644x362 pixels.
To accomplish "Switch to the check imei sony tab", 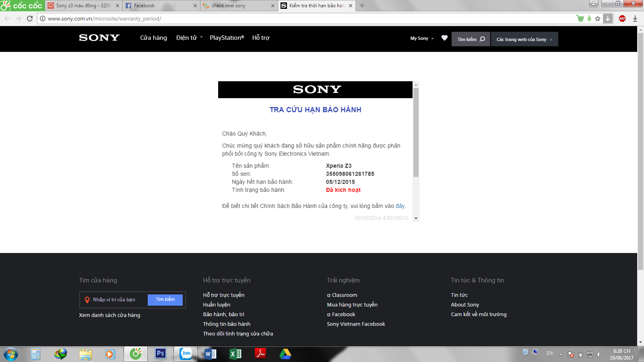I will (239, 6).
